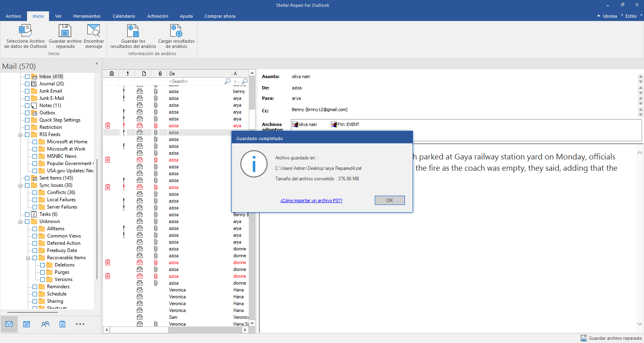Image resolution: width=644 pixels, height=343 pixels.
Task: Switch to Calendar view bottom icon
Action: [x=27, y=324]
